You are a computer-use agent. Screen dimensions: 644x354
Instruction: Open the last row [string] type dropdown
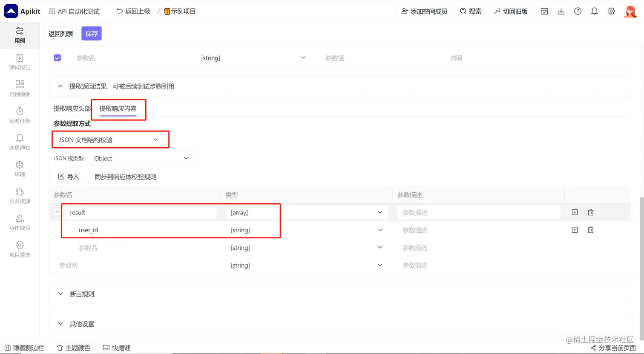(x=306, y=265)
